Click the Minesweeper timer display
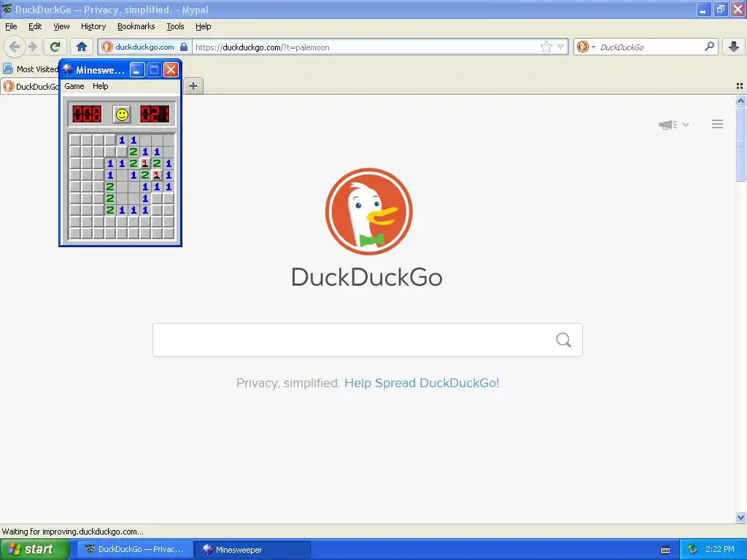The image size is (747, 560). 155,114
